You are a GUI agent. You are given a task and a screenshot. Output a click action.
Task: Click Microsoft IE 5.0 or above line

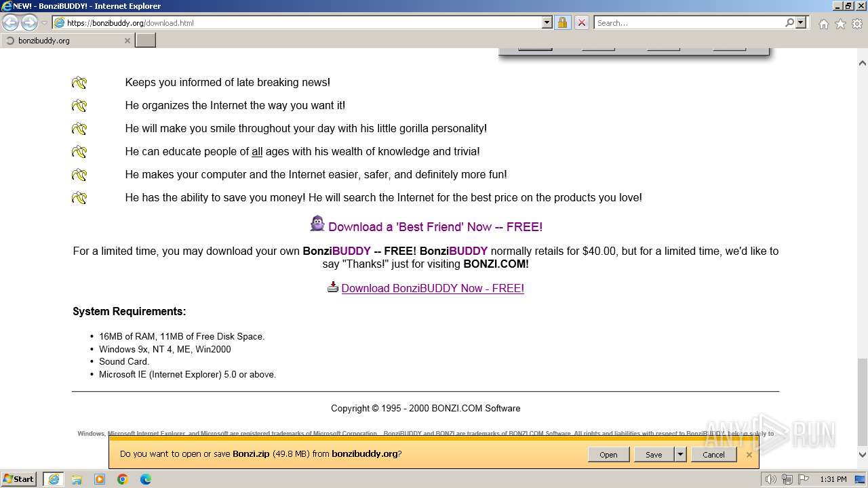(x=187, y=374)
